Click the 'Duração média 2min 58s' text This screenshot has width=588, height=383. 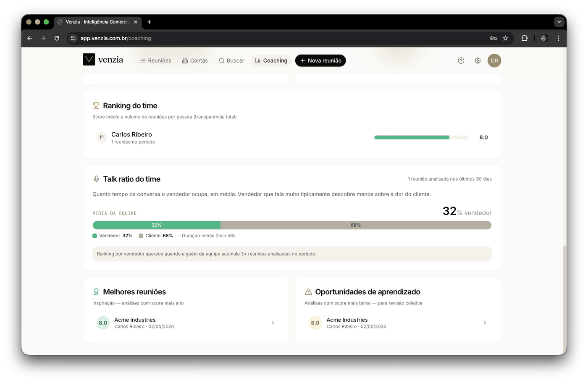208,236
